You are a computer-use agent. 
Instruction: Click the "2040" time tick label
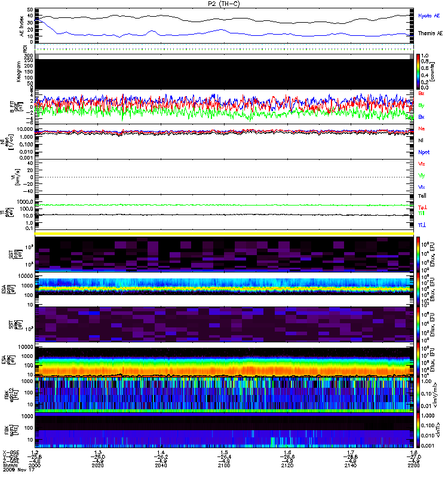pyautogui.click(x=161, y=465)
